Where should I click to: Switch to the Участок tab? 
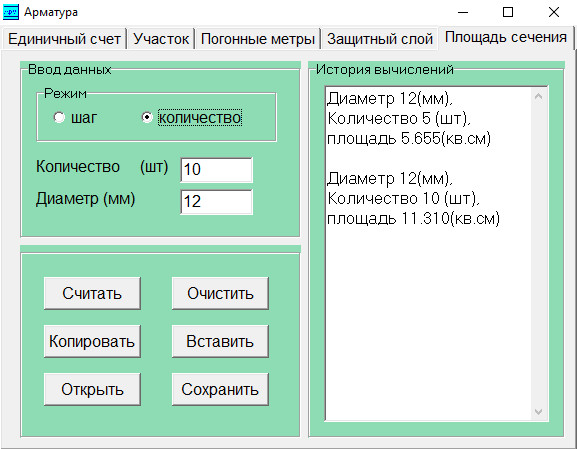point(161,39)
